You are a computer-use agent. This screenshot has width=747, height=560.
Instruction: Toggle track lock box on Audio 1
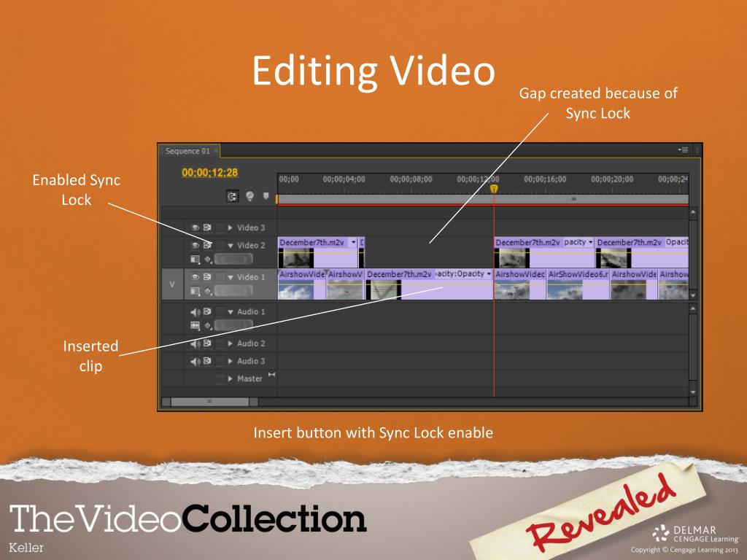point(220,311)
